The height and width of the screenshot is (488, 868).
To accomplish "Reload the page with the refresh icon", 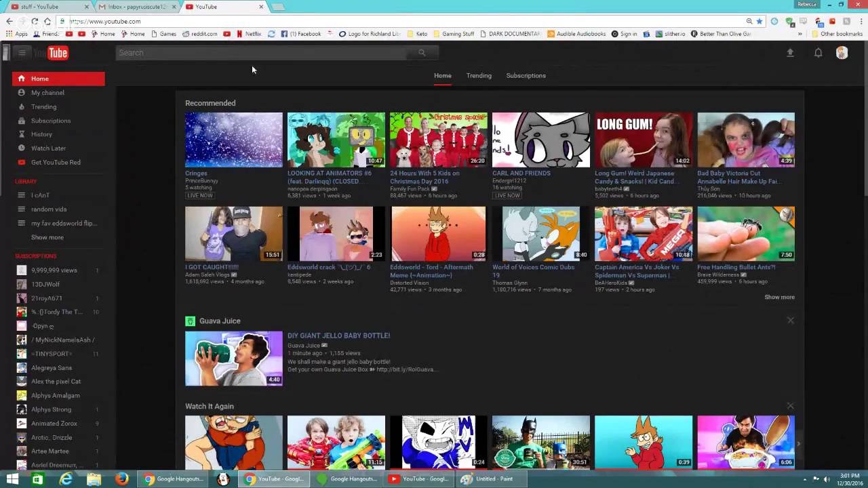I will (35, 21).
